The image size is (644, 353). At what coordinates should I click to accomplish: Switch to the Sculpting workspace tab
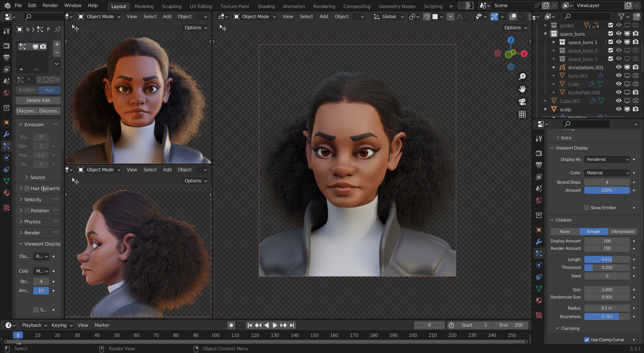[171, 6]
